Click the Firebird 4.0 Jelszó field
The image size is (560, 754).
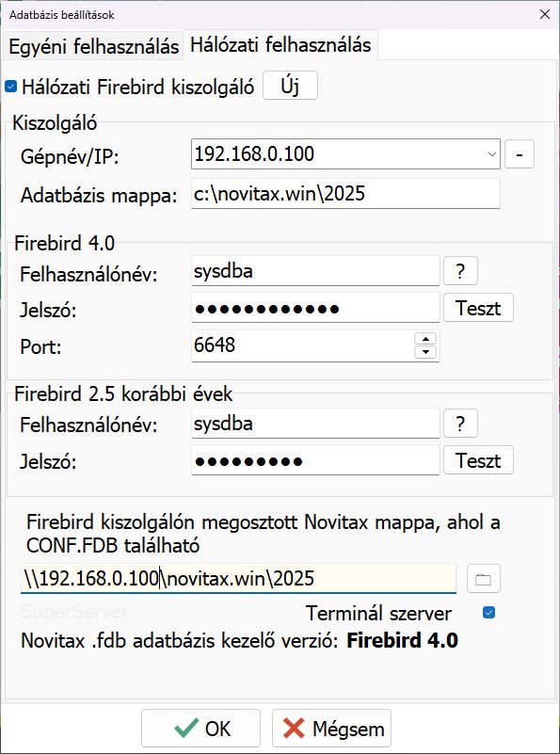click(315, 308)
